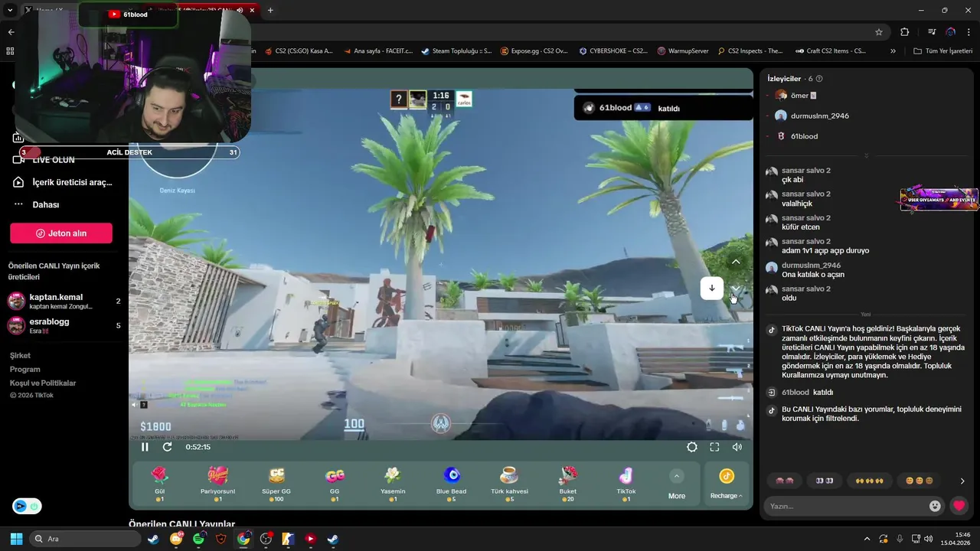Show hidden system tray icons chevron
This screenshot has width=980, height=551.
click(x=867, y=539)
